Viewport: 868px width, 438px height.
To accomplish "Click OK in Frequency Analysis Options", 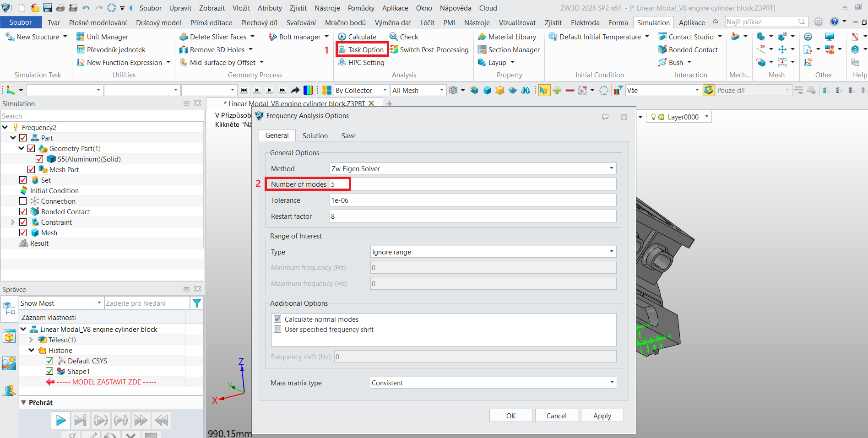I will pos(511,416).
